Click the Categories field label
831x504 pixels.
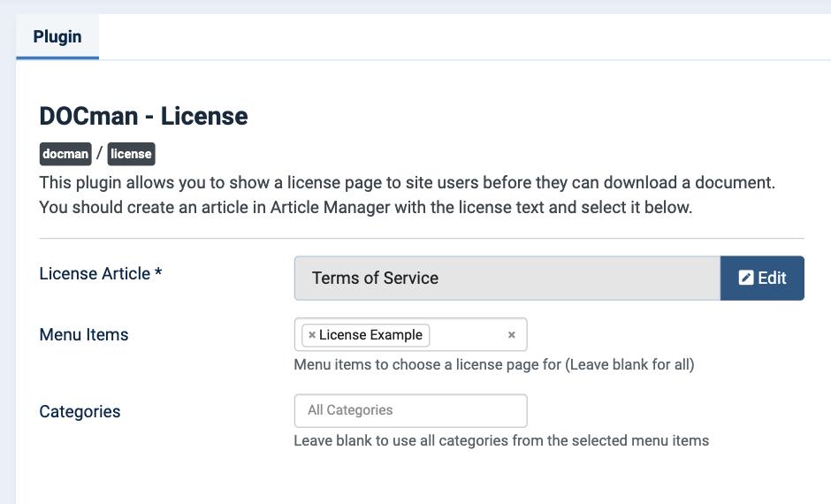tap(80, 411)
